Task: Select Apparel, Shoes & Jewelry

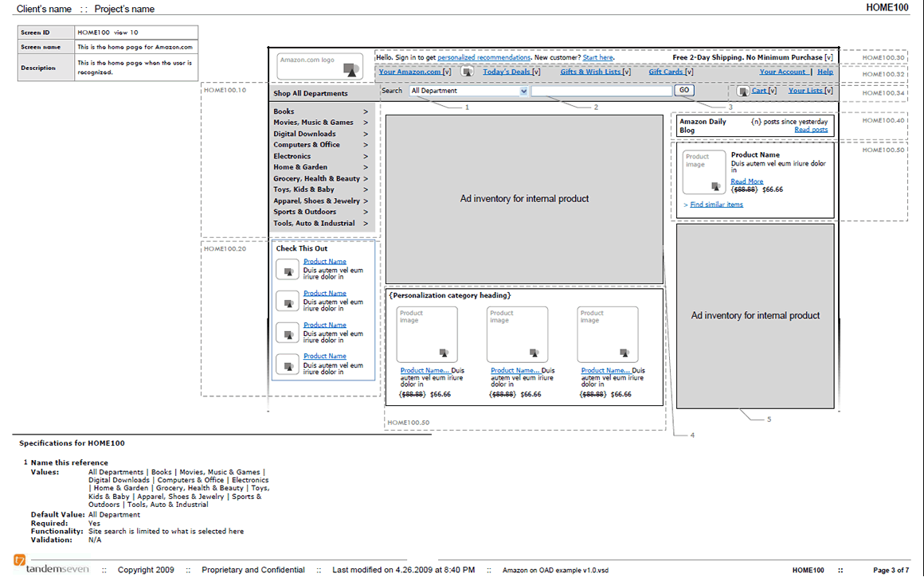Action: coord(316,201)
